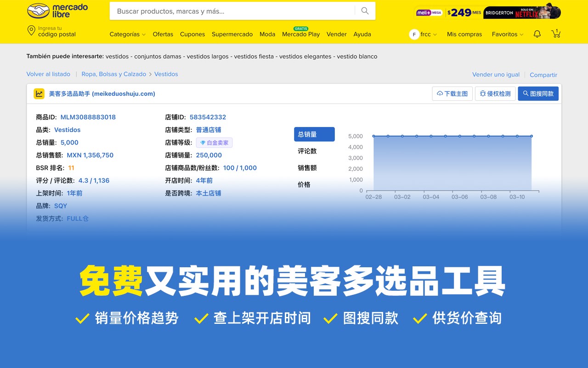
Task: Click the frcc user avatar
Action: pyautogui.click(x=414, y=34)
